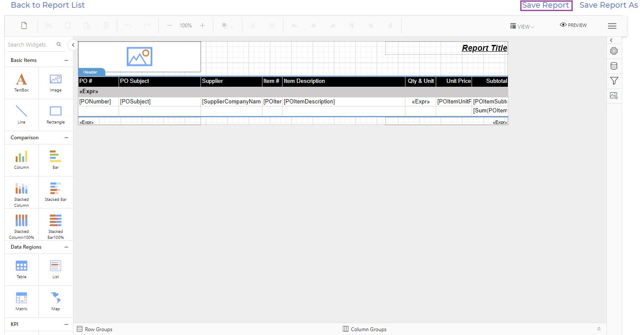
Task: Click the Item Description header cell
Action: coord(344,81)
